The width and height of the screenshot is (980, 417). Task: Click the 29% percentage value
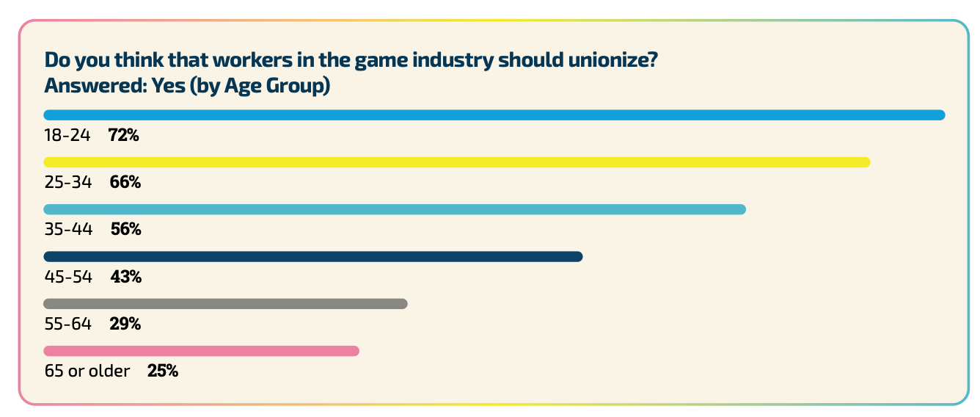[x=125, y=324]
